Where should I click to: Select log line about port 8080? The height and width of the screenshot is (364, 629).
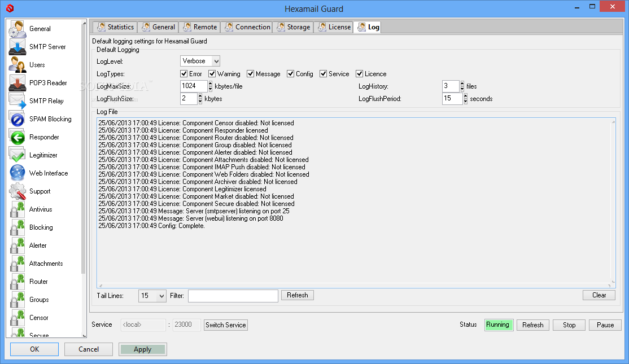190,218
